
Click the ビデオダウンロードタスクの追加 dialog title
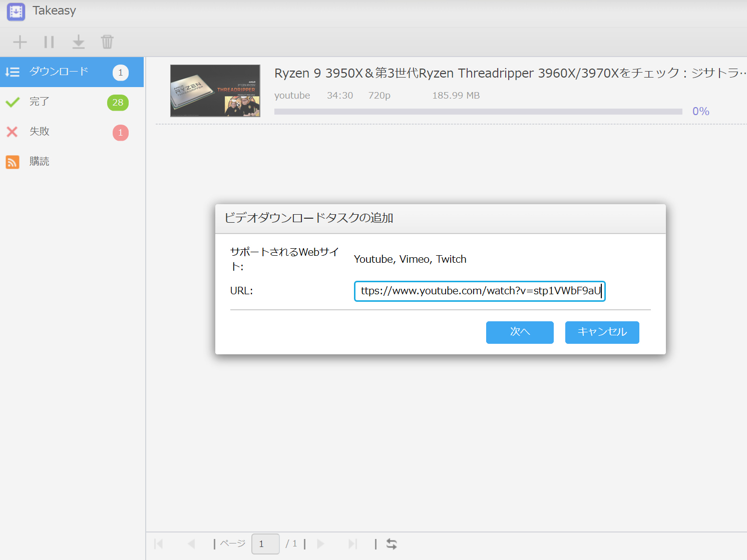tap(309, 218)
